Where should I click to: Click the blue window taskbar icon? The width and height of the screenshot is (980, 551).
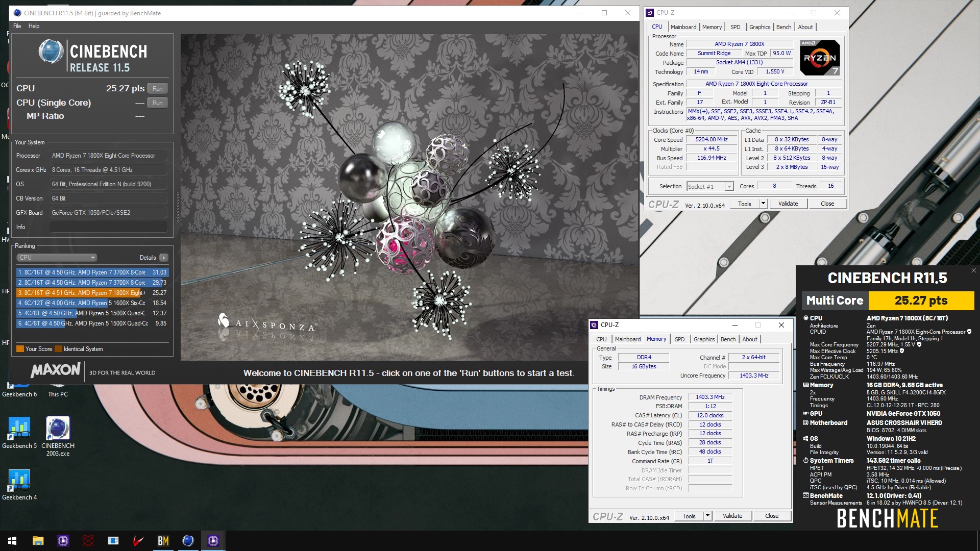[113, 541]
